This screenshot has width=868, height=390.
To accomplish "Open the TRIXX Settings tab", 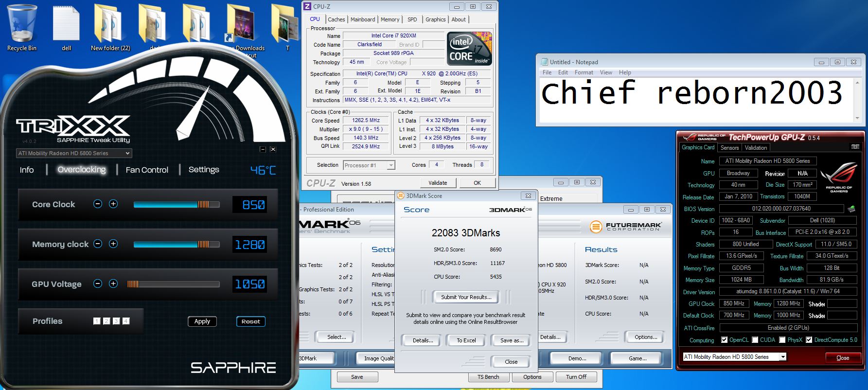I will [x=204, y=169].
